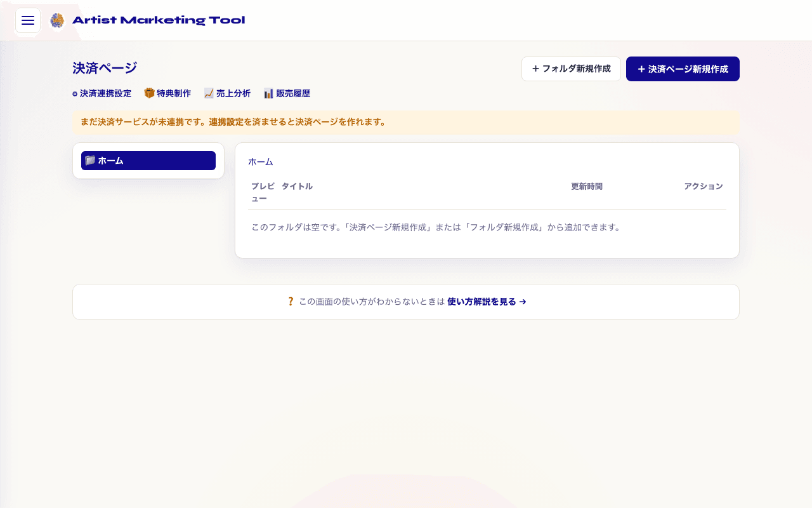Screen dimensions: 812x508
Task: Create a new folder with フォルダ新規作成
Action: 571,69
